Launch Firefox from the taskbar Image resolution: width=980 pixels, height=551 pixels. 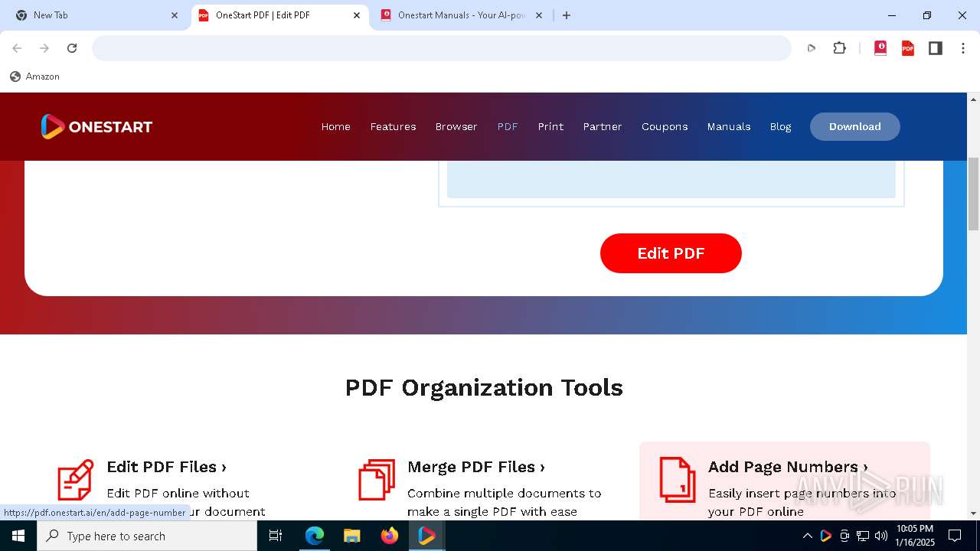coord(389,536)
